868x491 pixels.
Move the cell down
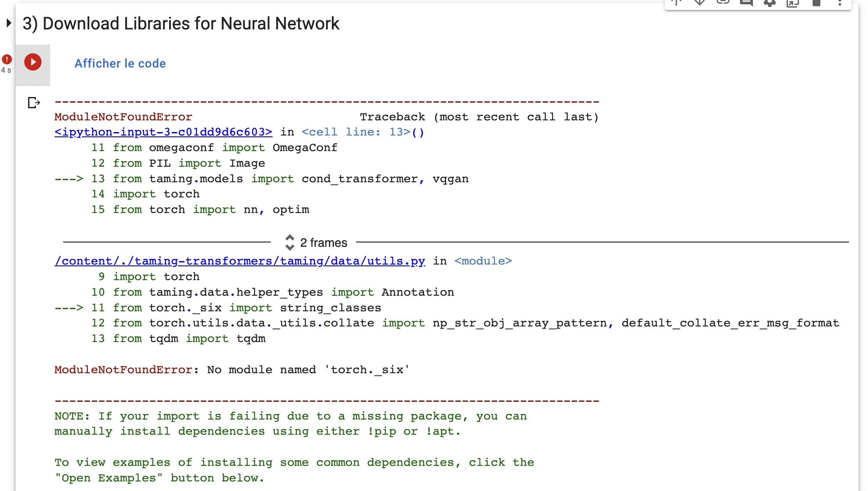(699, 3)
